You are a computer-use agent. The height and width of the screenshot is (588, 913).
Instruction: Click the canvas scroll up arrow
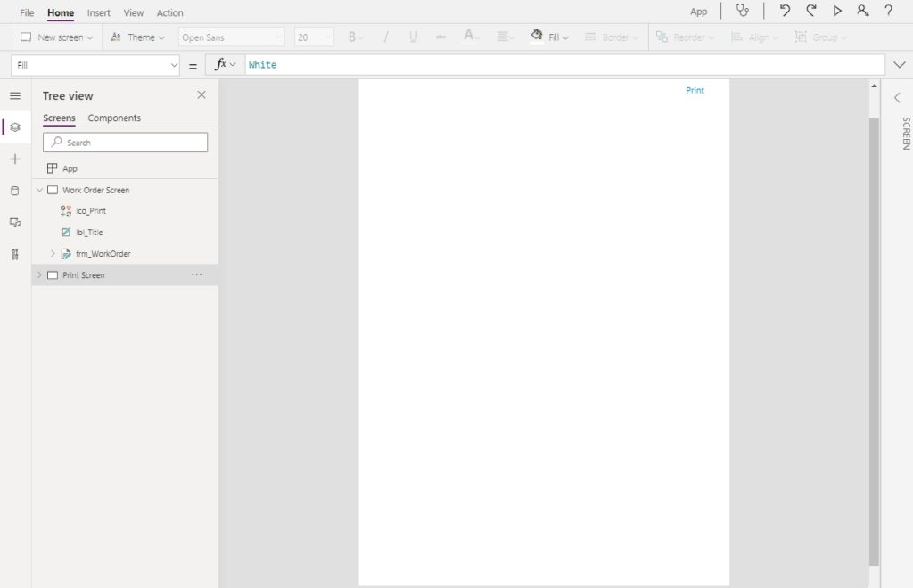[874, 86]
